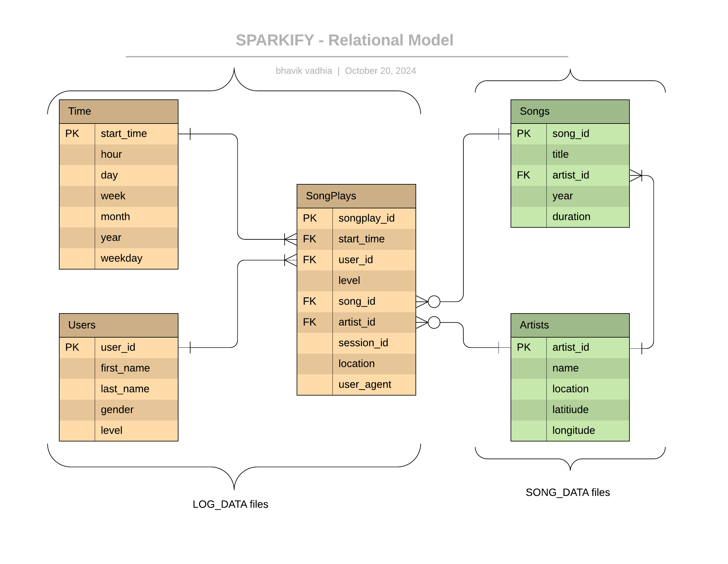Select location row in SongPlays table
The image size is (728, 564).
(x=356, y=364)
